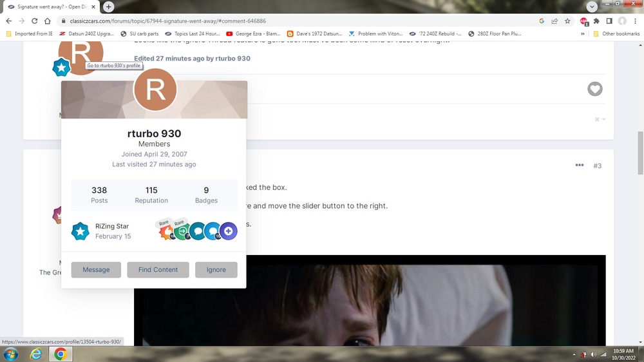
Task: Open the Windows Start button
Action: [11, 354]
